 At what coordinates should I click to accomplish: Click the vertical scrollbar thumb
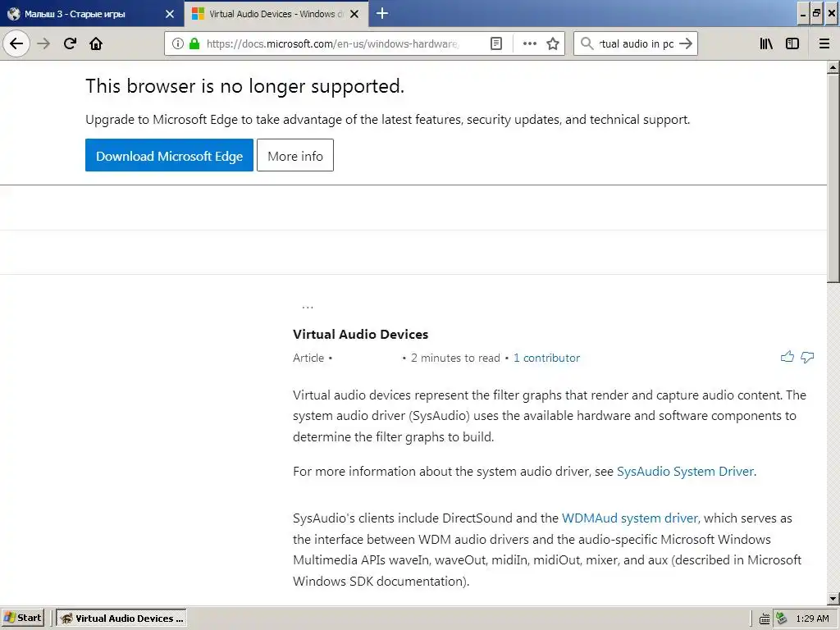click(x=833, y=178)
